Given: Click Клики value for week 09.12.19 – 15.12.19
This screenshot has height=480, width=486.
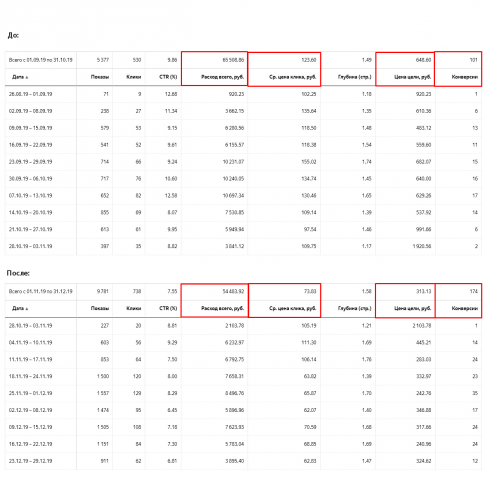Looking at the screenshot, I should (x=137, y=427).
